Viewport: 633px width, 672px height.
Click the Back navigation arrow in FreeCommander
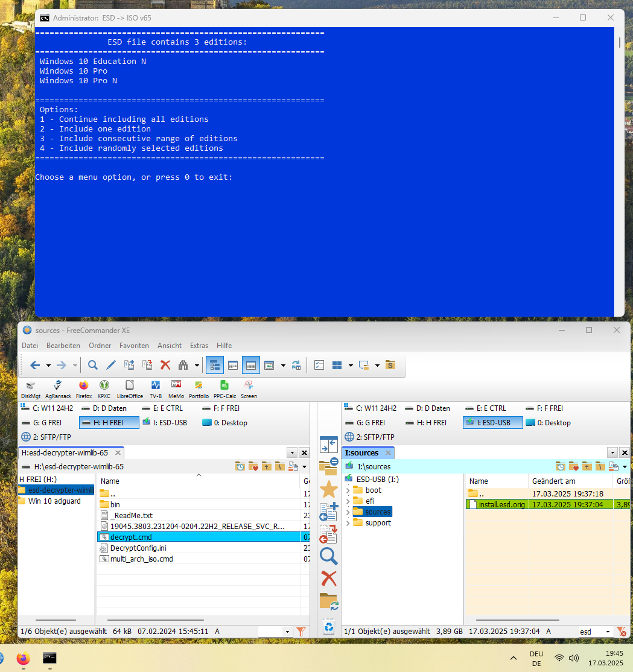[35, 365]
